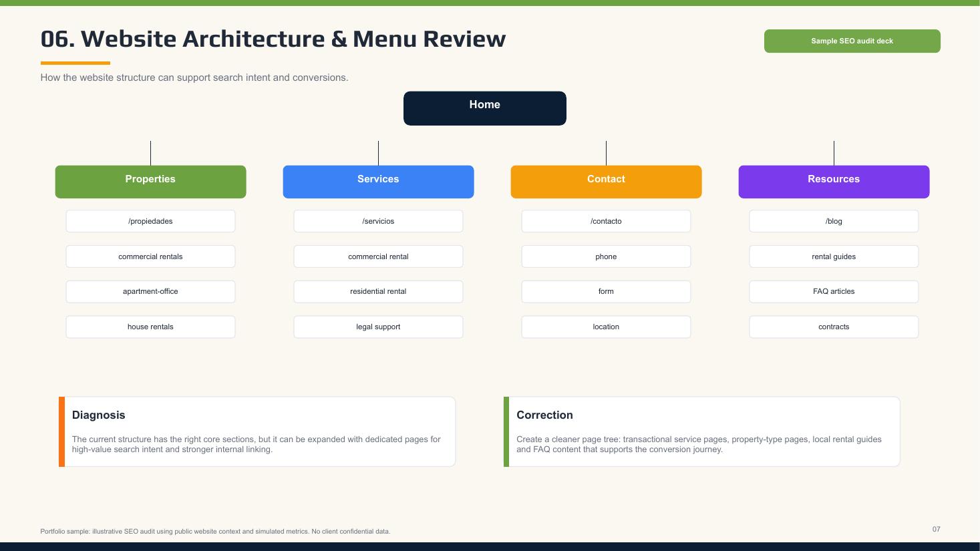Click the /propiedades page item
Screen dimensions: 980x551
tap(150, 221)
